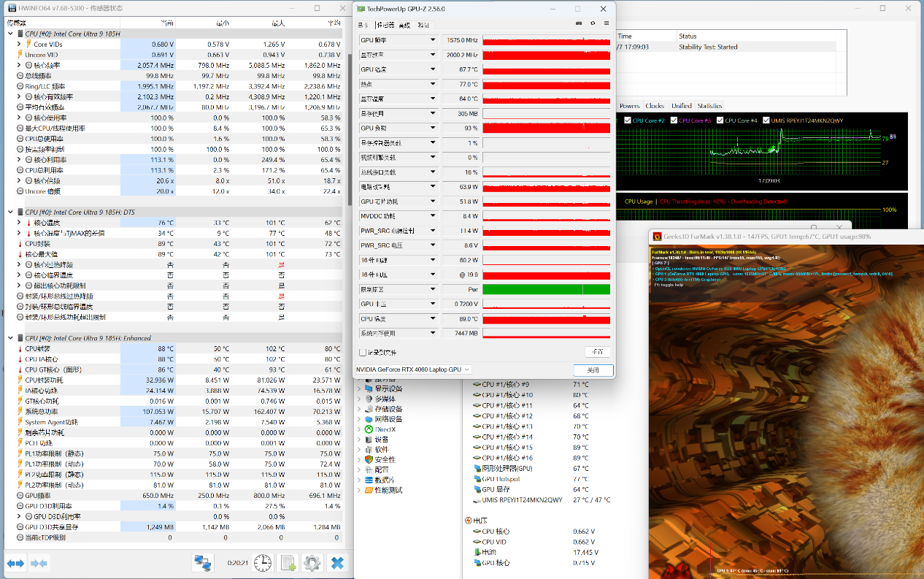
Task: Switch to the Clocks tab
Action: click(655, 106)
